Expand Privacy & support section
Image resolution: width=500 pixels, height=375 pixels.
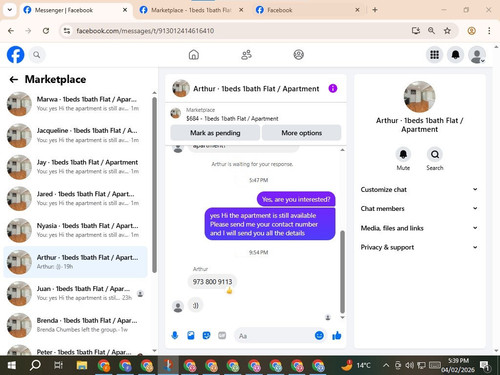click(419, 247)
